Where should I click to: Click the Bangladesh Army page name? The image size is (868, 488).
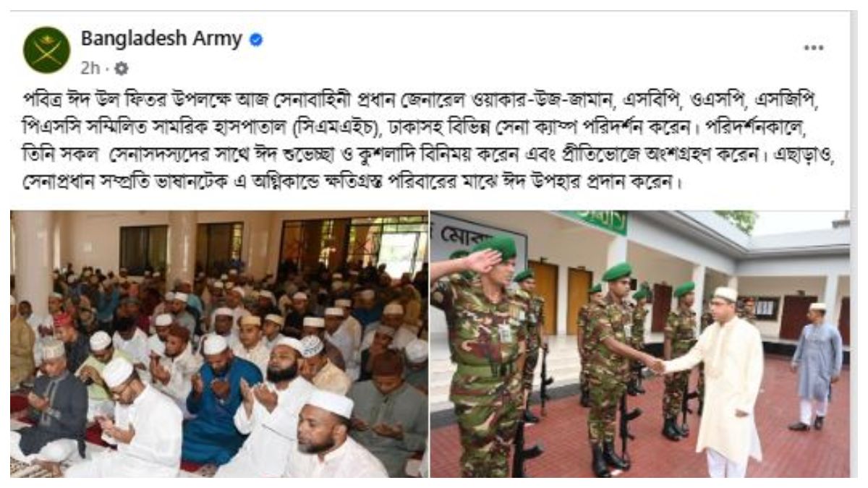161,38
